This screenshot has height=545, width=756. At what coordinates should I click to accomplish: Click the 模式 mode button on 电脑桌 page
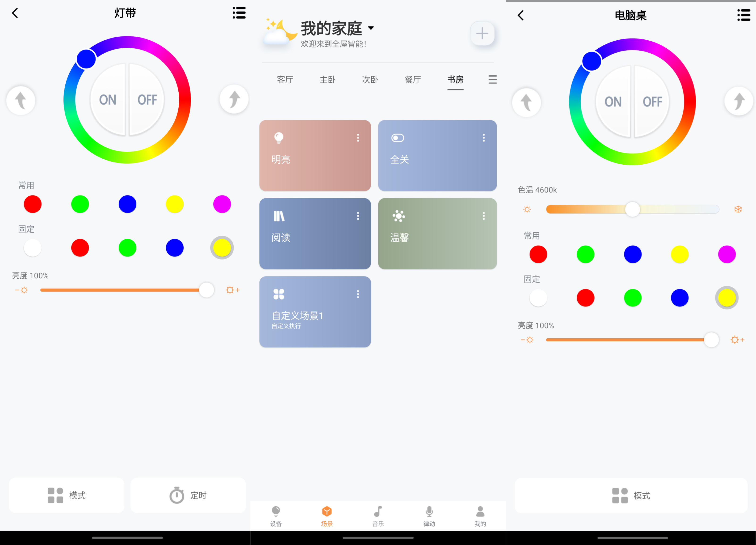[632, 496]
